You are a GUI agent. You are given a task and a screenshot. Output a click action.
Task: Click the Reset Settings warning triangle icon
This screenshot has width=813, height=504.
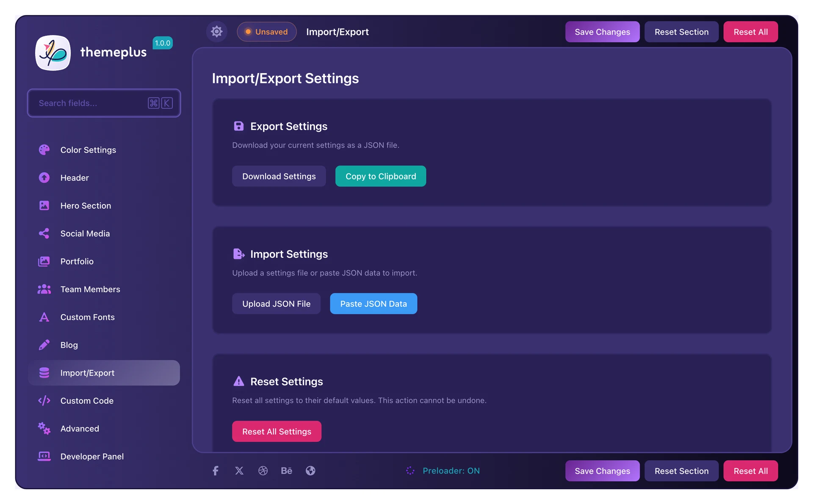coord(238,381)
